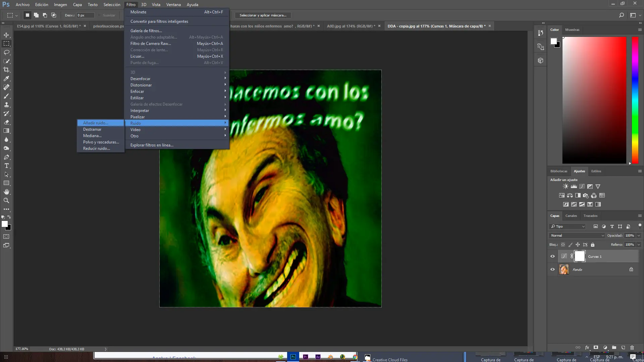Click the hue spectrum slider
Image resolution: width=644 pixels, height=362 pixels.
(635, 100)
